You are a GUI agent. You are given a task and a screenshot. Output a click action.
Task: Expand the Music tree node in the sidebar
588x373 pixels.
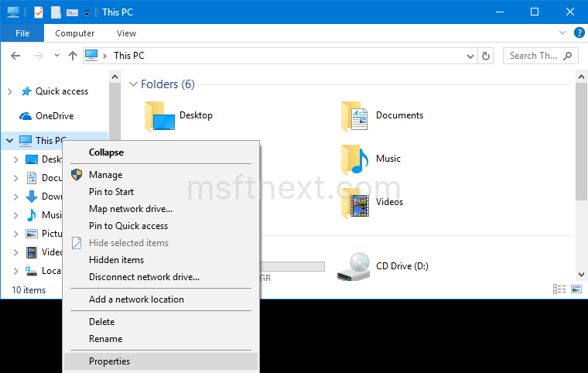[x=15, y=215]
